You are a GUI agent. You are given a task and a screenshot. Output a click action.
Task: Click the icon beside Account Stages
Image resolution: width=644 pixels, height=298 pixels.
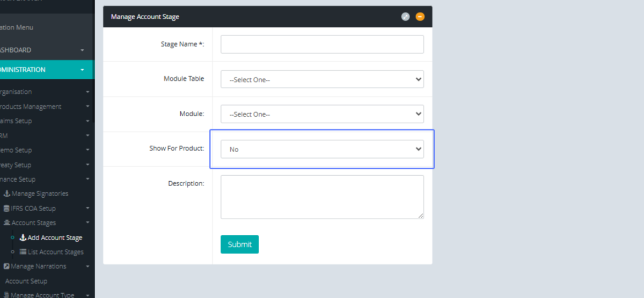7,223
